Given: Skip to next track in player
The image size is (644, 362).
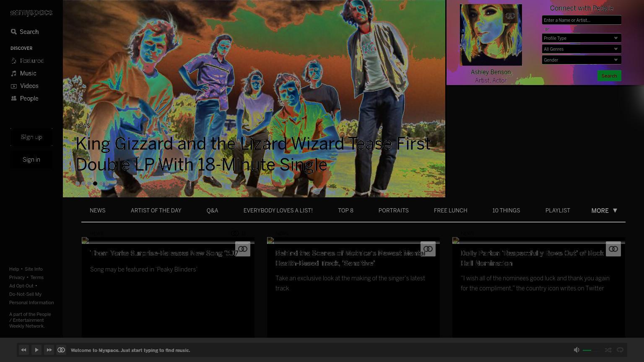Looking at the screenshot, I should [x=49, y=350].
